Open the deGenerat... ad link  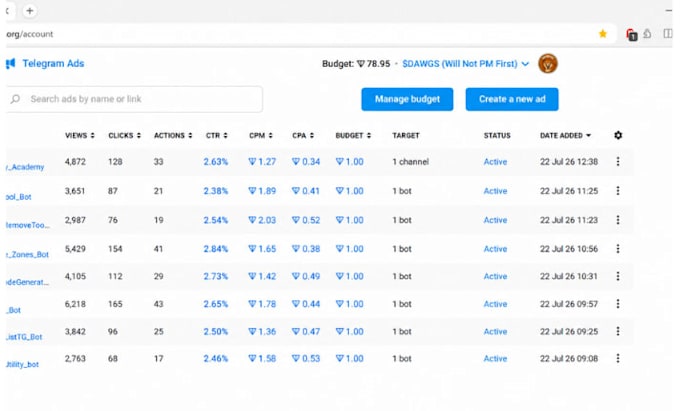pyautogui.click(x=27, y=282)
